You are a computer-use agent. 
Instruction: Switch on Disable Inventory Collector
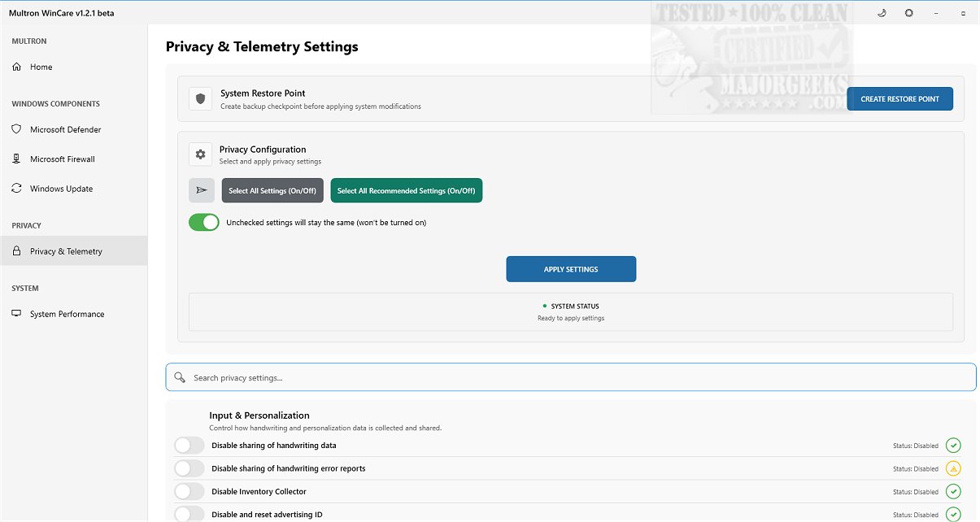click(x=189, y=491)
